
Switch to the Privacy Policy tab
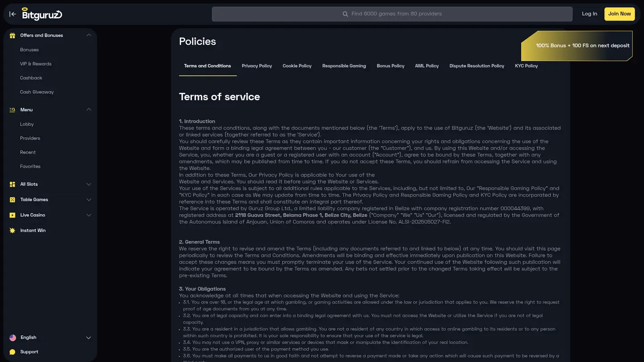point(257,66)
